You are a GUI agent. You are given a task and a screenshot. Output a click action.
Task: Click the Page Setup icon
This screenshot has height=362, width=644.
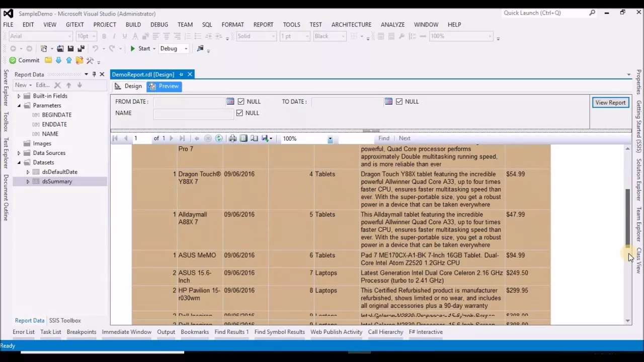click(254, 138)
